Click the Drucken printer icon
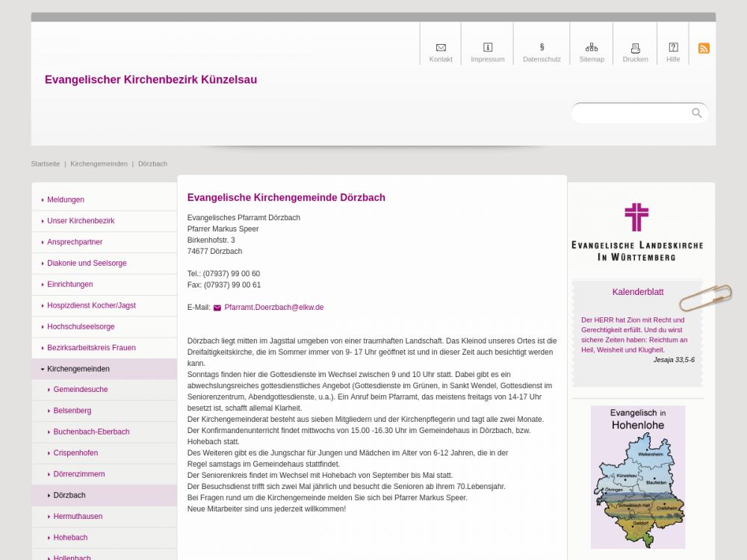Image resolution: width=747 pixels, height=560 pixels. [635, 48]
